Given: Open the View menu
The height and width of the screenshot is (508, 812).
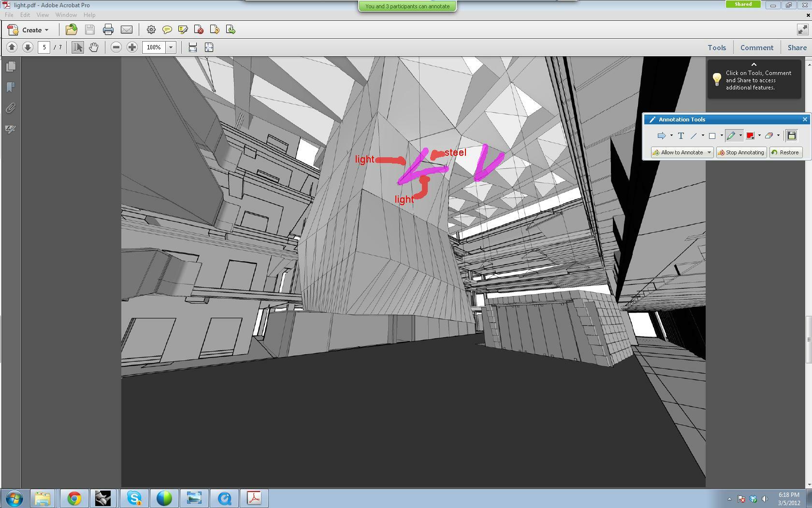Looking at the screenshot, I should [x=43, y=15].
